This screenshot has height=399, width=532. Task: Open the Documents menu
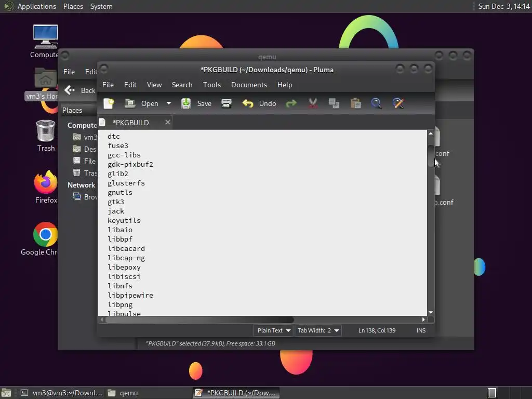click(x=249, y=85)
